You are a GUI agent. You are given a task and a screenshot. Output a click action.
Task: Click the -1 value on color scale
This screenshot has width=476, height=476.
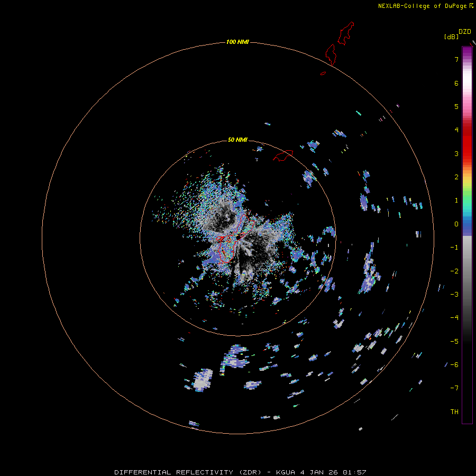tap(454, 248)
